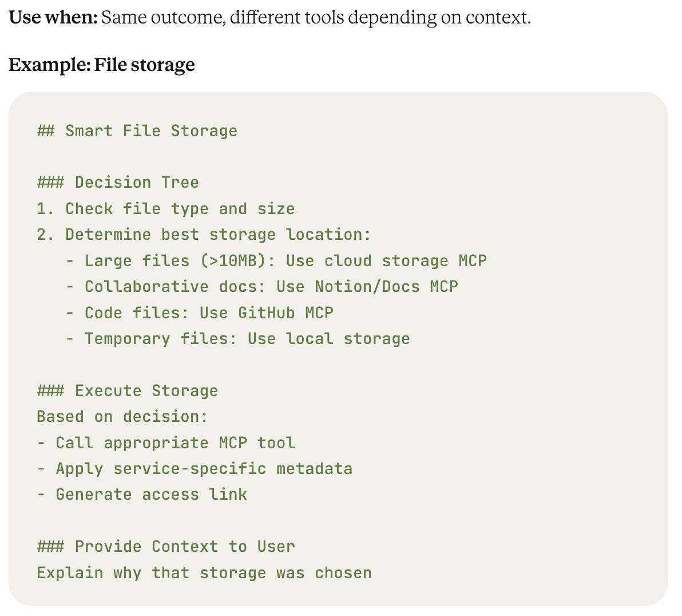Click the word 'Notion/Docs' in code block
Screen dimensions: 682x616
367,286
